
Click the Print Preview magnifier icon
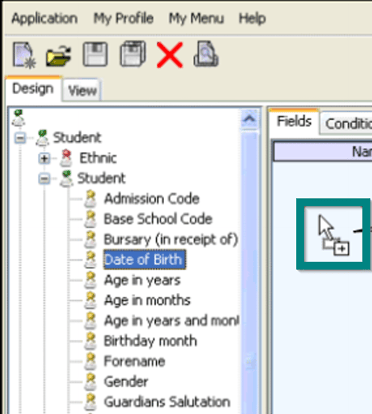tap(206, 54)
